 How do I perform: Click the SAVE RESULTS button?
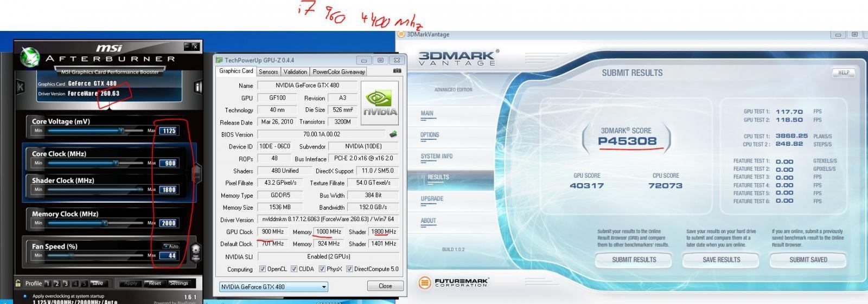coord(721,260)
